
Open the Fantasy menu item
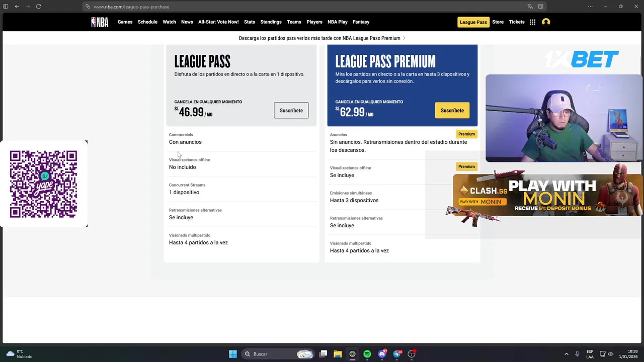pyautogui.click(x=361, y=22)
